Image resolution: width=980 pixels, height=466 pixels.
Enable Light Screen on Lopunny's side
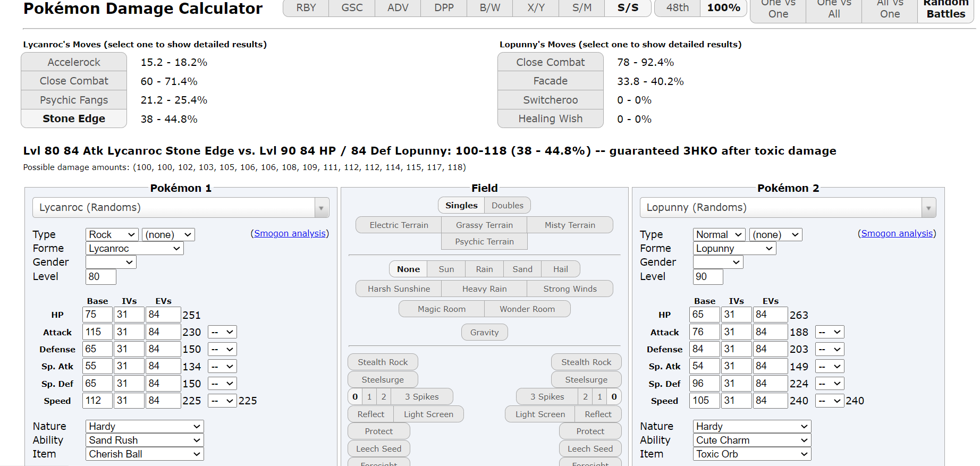pyautogui.click(x=540, y=414)
